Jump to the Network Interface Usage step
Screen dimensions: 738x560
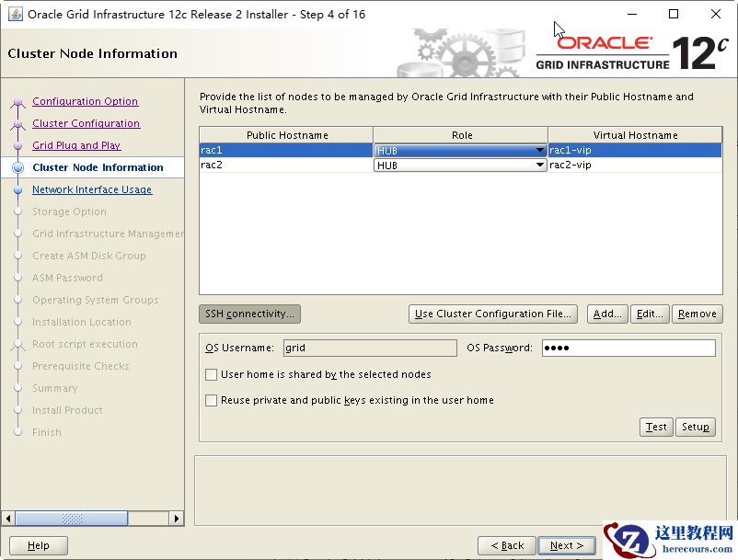click(92, 189)
